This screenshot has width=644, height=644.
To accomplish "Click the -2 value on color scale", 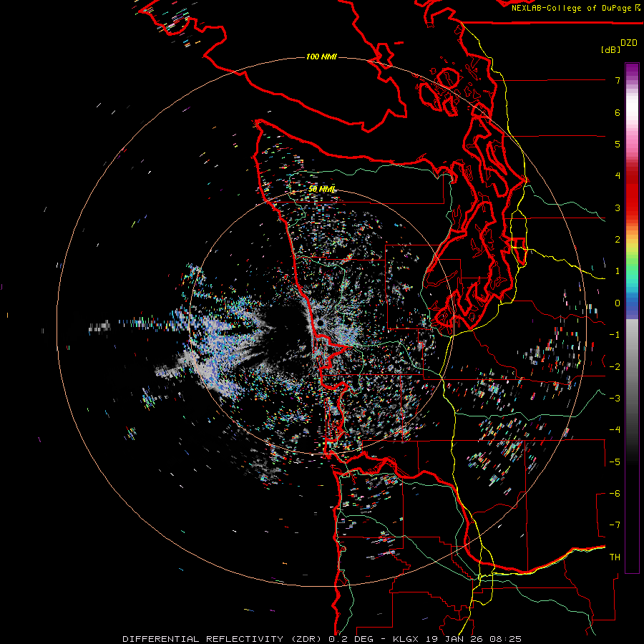I will pos(615,366).
